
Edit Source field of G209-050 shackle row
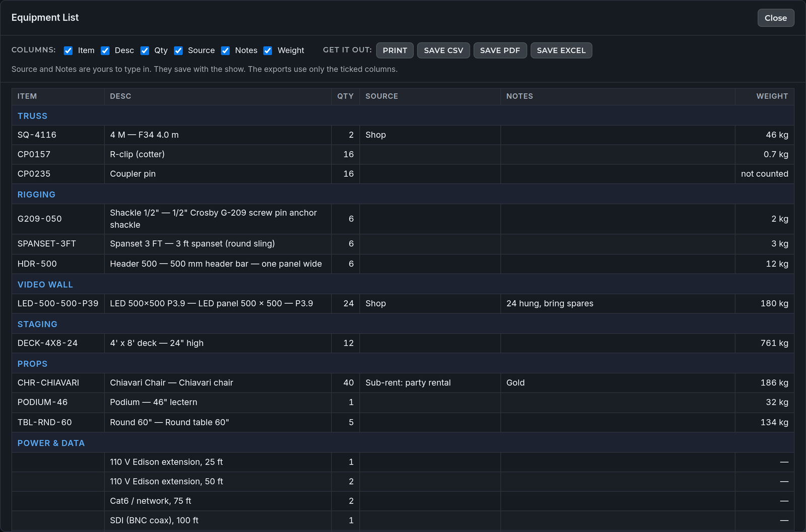(x=430, y=219)
